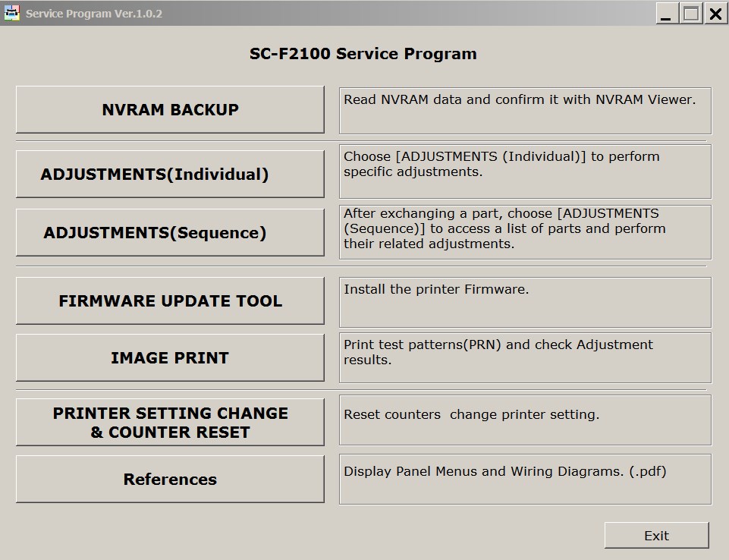The image size is (729, 560).
Task: Minimize the Service Program window
Action: 667,13
